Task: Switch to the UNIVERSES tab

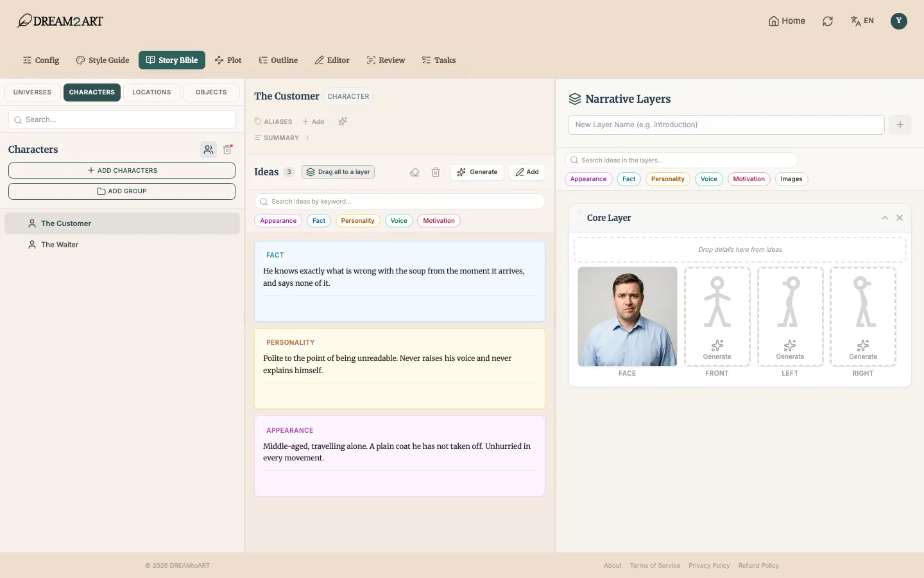Action: pyautogui.click(x=32, y=92)
